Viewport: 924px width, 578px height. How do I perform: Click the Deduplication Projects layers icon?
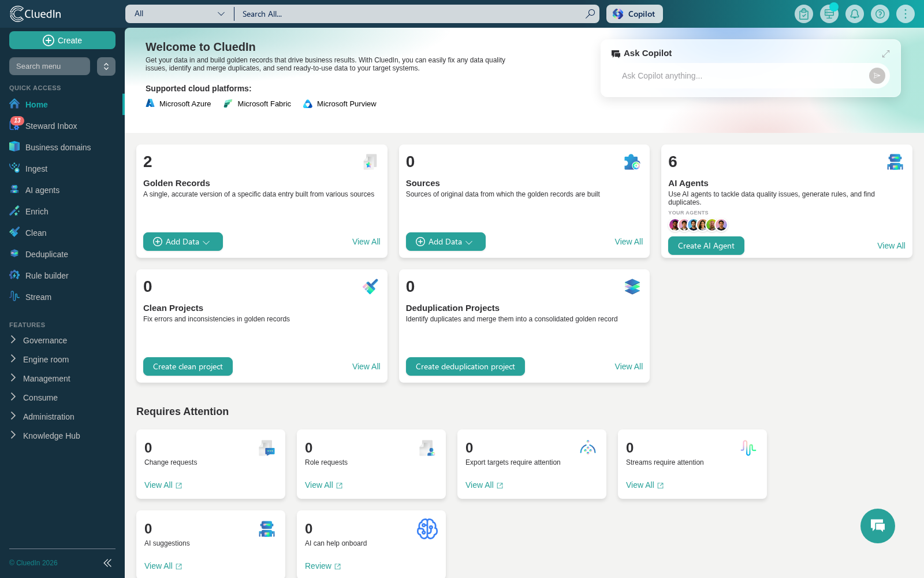point(632,287)
